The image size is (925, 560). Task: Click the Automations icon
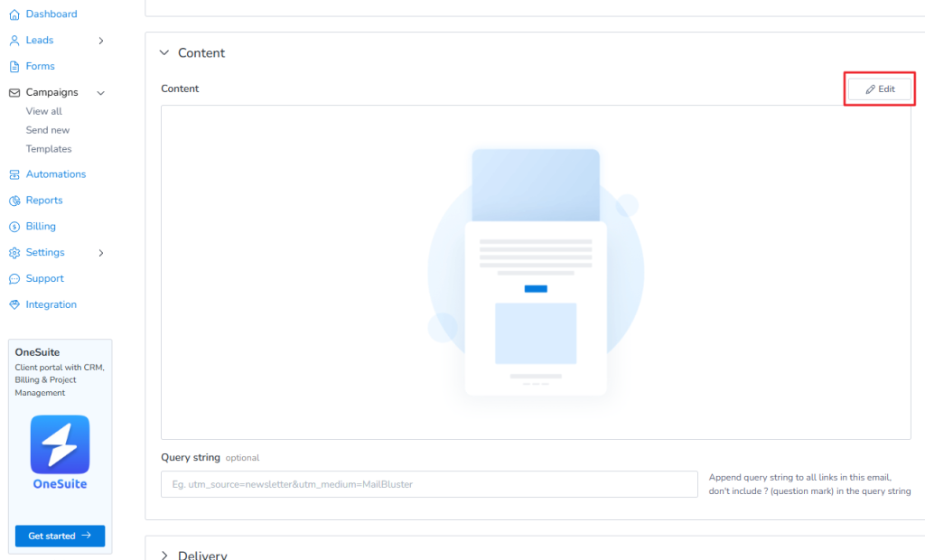tap(14, 174)
